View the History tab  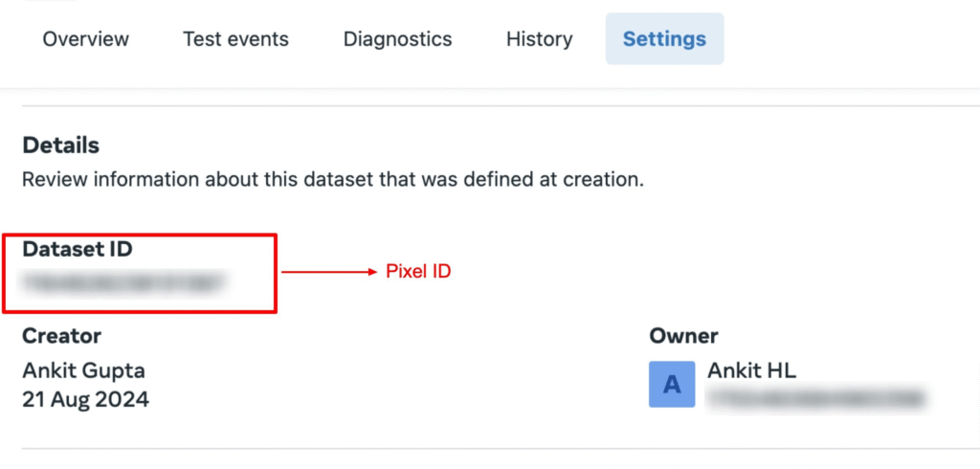[x=539, y=39]
